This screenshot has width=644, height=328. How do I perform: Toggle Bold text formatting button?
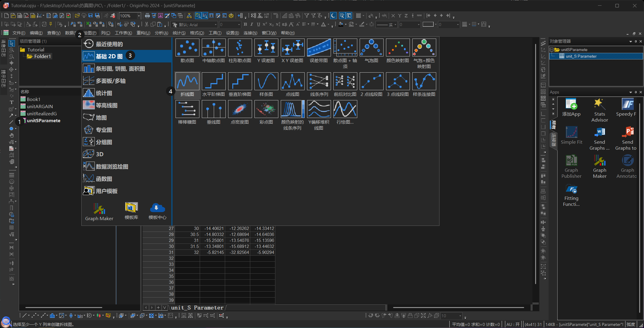coord(245,24)
